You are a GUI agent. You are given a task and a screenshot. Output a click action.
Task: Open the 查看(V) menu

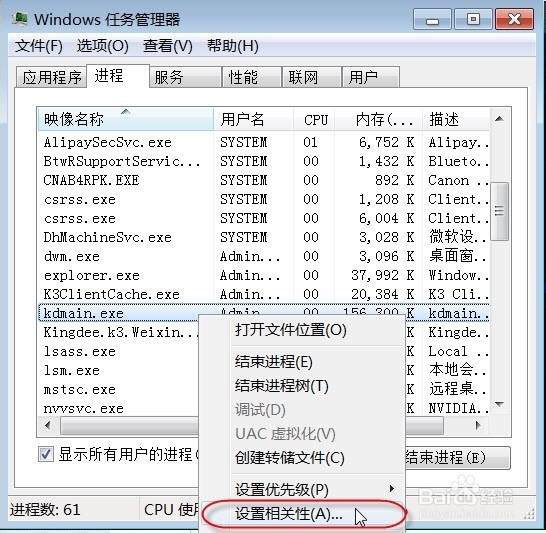click(167, 46)
